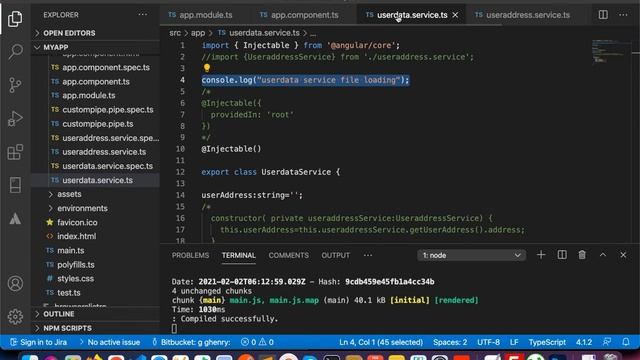Click 'Ln 4, Col 1' cursor position indicator
The image size is (640, 360).
381,342
